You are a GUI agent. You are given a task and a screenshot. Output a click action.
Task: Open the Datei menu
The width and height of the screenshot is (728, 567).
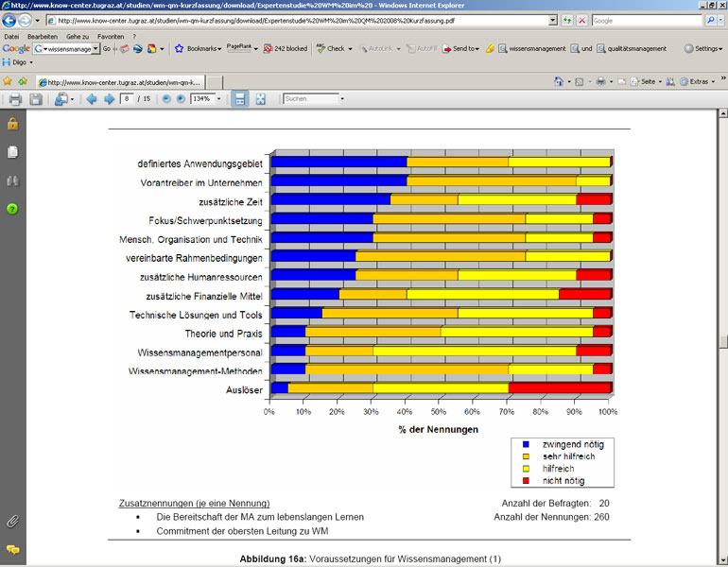click(x=11, y=37)
